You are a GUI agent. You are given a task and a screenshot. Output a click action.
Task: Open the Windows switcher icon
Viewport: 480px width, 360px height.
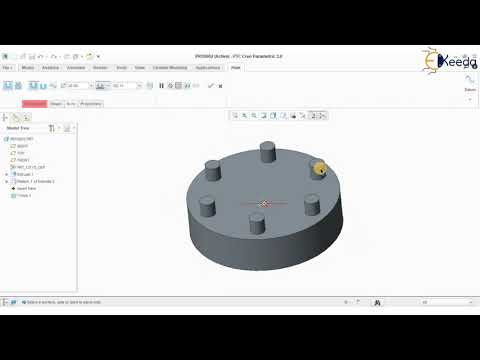point(76,57)
